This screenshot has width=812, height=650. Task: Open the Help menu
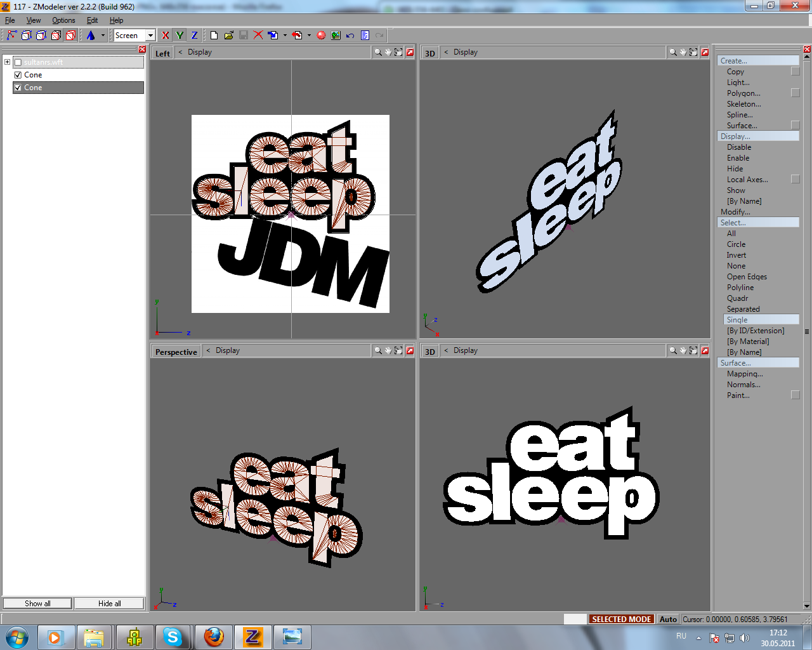pyautogui.click(x=116, y=20)
